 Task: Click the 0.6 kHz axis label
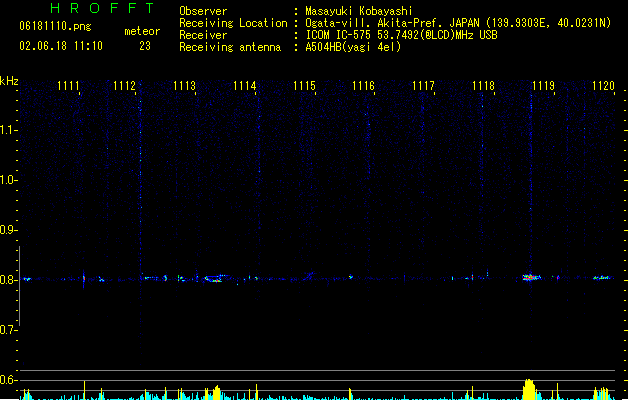click(x=8, y=380)
